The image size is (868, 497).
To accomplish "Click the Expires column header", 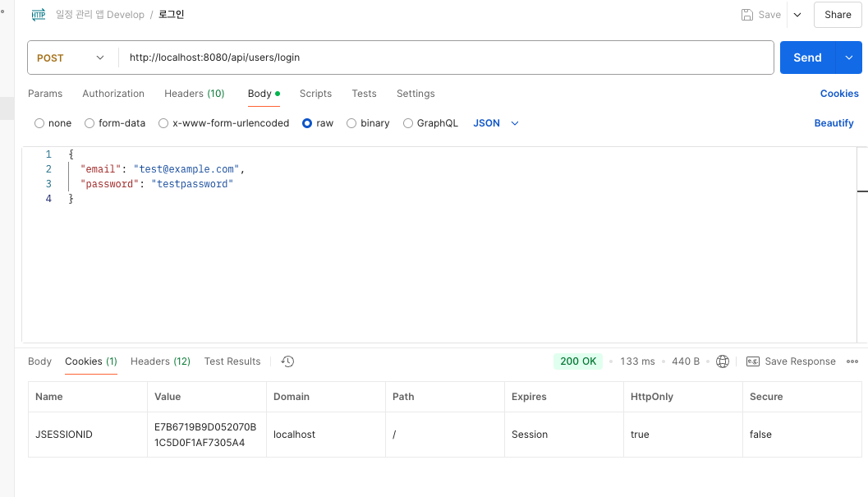I will click(x=564, y=397).
